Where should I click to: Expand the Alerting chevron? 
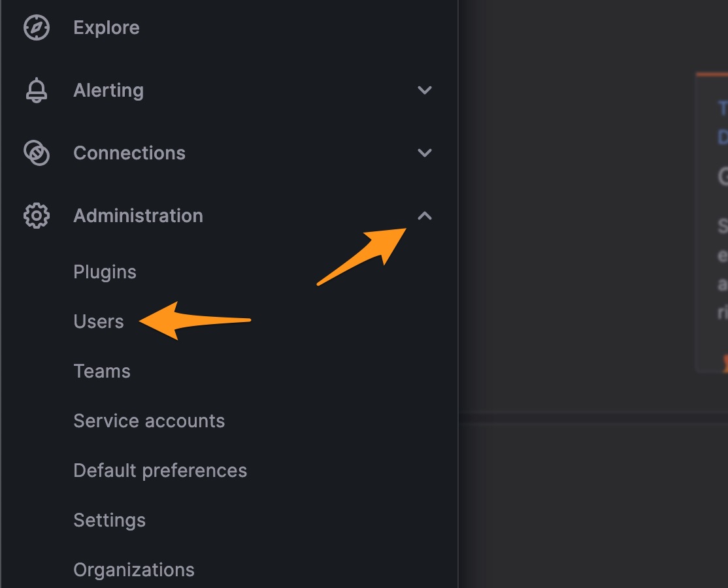(x=425, y=90)
